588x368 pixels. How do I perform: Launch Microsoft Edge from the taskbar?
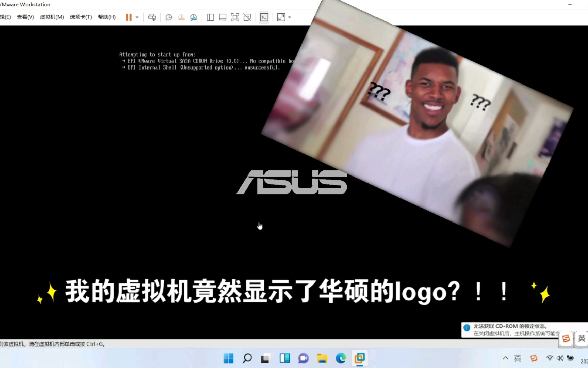pos(341,358)
